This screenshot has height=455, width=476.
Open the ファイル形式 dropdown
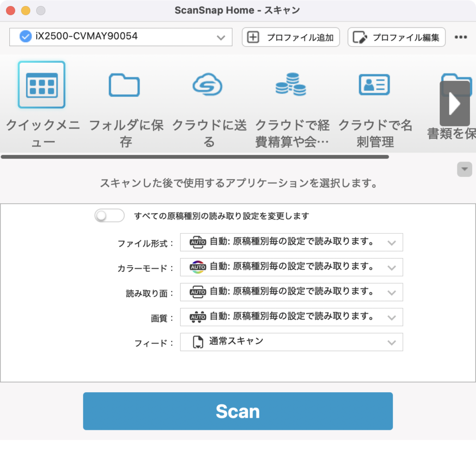291,242
